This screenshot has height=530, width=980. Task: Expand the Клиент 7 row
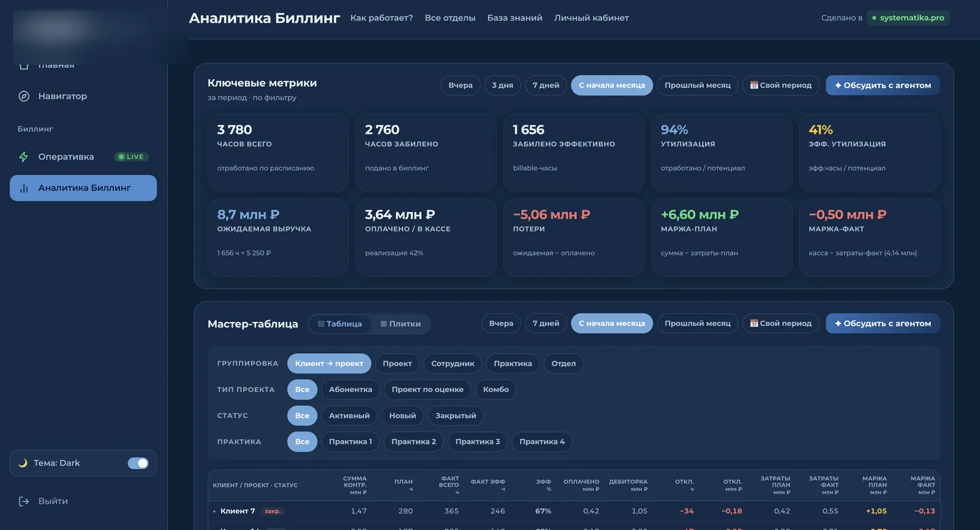point(214,511)
